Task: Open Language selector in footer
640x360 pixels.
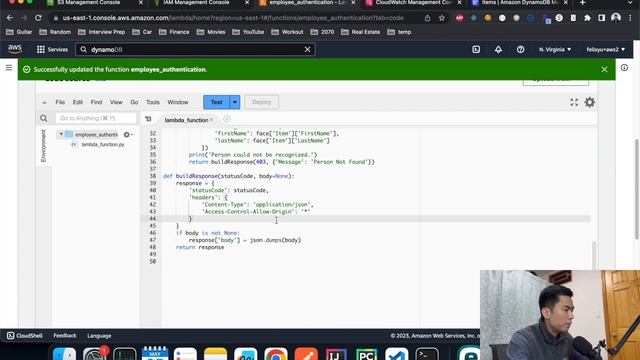Action: click(99, 336)
